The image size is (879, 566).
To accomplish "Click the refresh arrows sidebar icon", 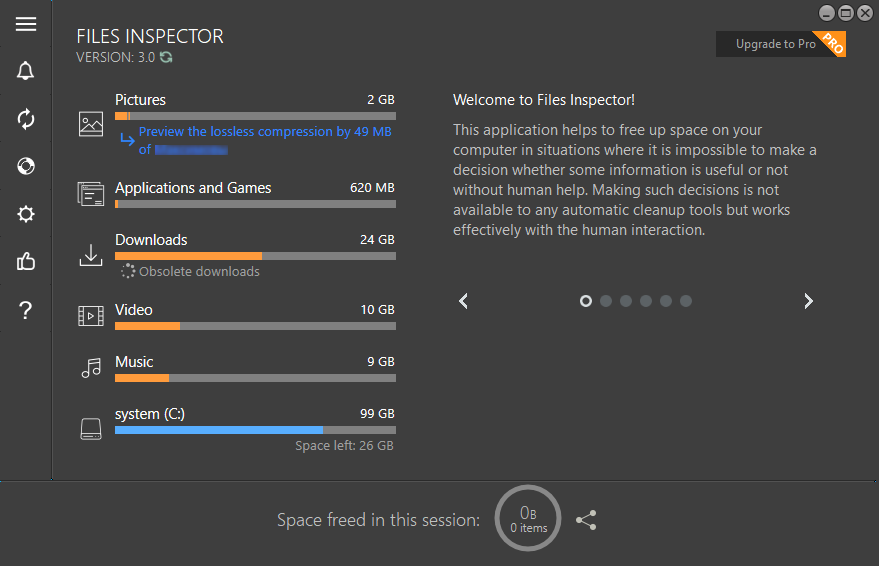I will coord(26,119).
